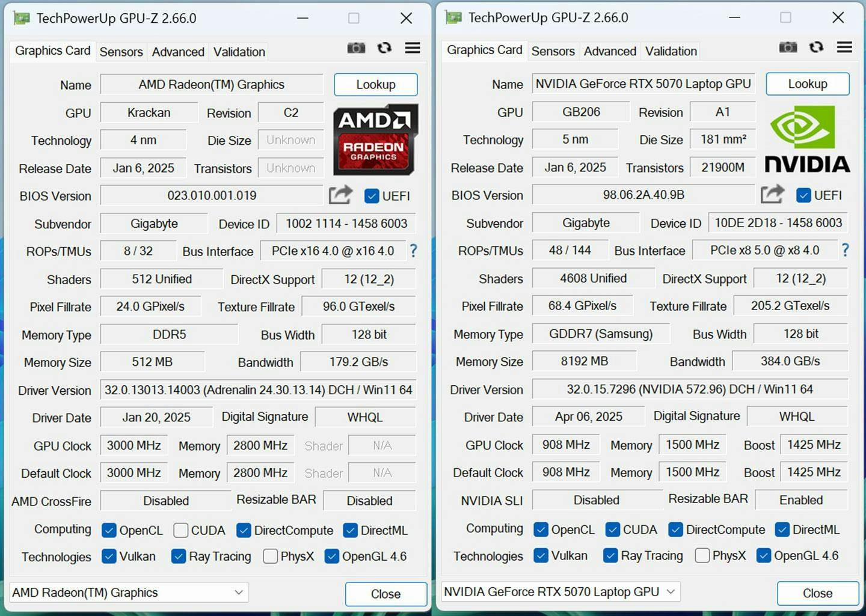Toggle the checked CUDA checkbox in NVIDIA window
The height and width of the screenshot is (616, 866).
coord(612,529)
